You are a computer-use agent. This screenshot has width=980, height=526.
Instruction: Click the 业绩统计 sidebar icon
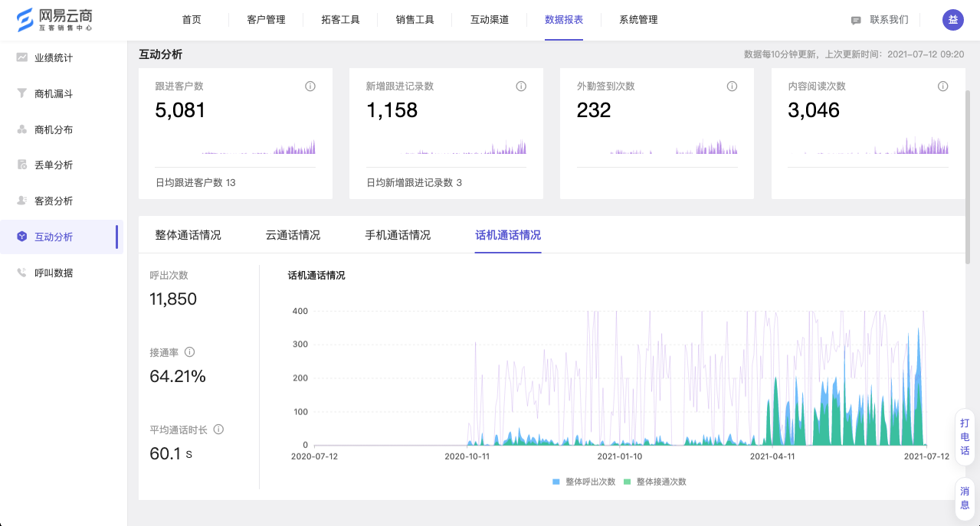(x=22, y=57)
